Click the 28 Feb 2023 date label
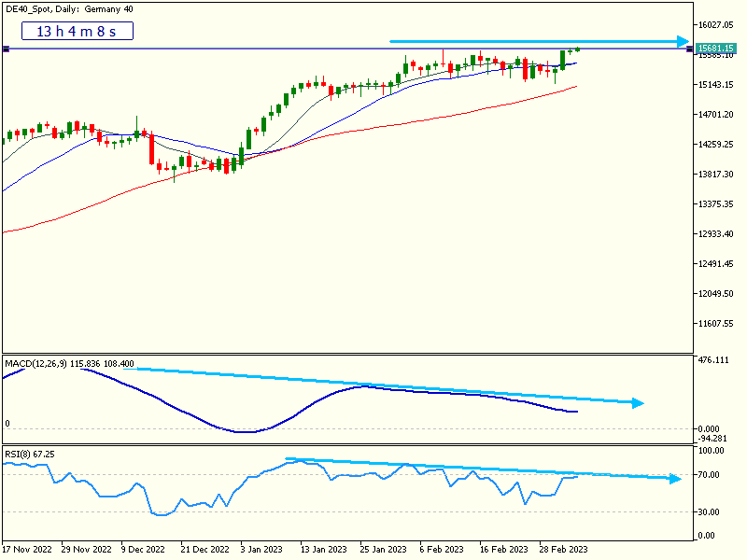The height and width of the screenshot is (560, 747). tap(566, 550)
